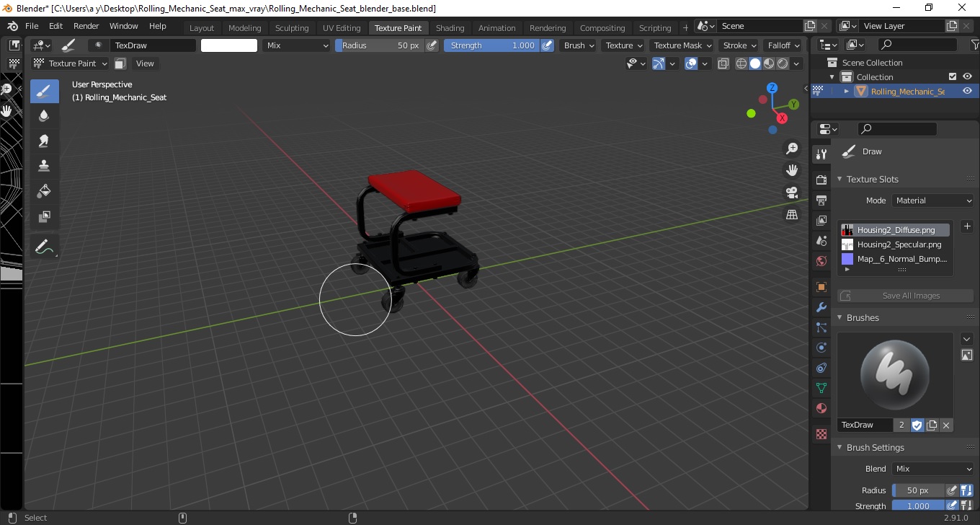Switch to wireframe viewport shading

741,63
